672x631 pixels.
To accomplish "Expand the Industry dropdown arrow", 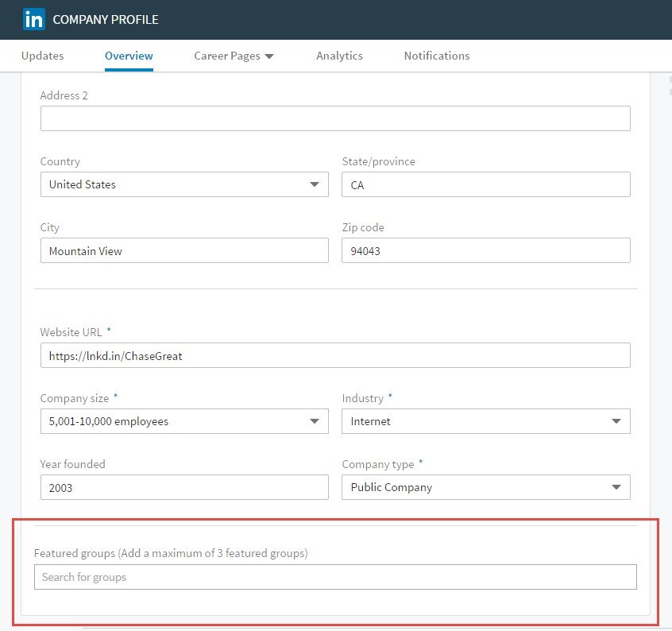I will (616, 421).
